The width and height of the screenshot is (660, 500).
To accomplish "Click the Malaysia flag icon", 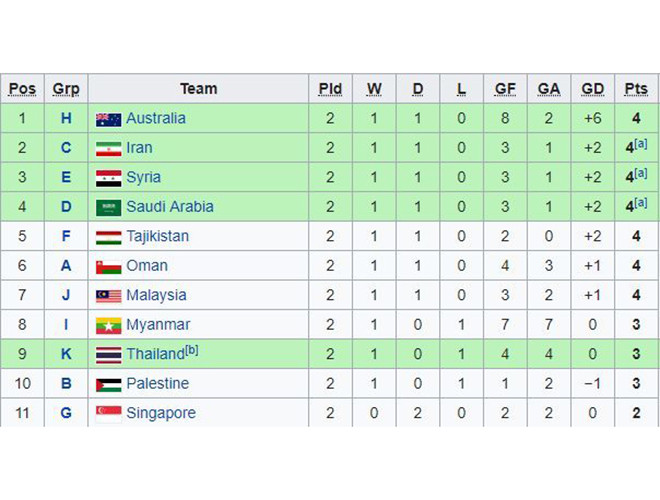I will [x=108, y=296].
